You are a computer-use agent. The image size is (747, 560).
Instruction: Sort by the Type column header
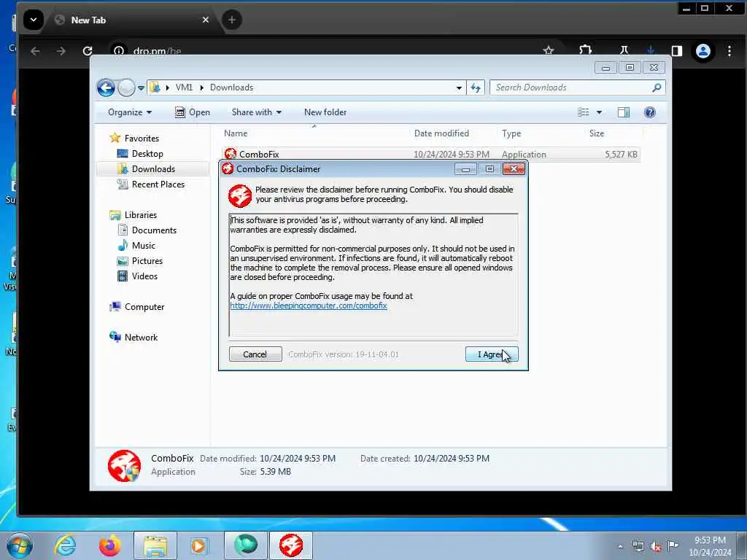[511, 133]
